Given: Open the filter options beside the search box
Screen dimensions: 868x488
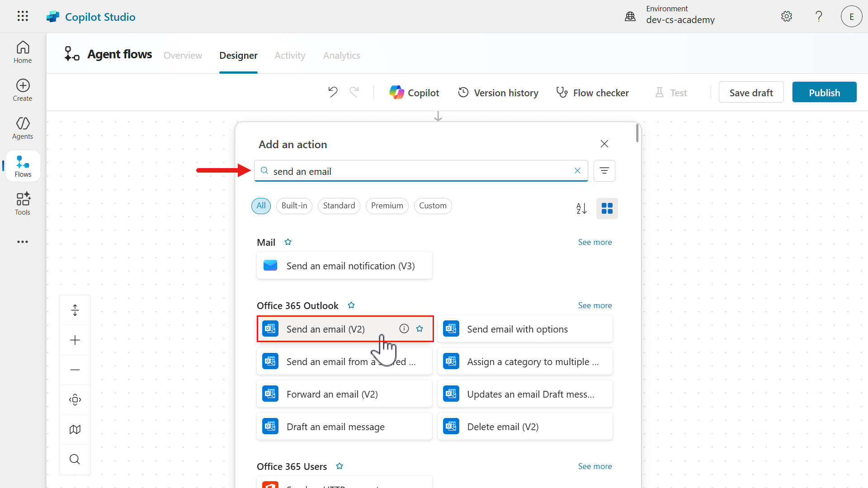Looking at the screenshot, I should coord(604,170).
